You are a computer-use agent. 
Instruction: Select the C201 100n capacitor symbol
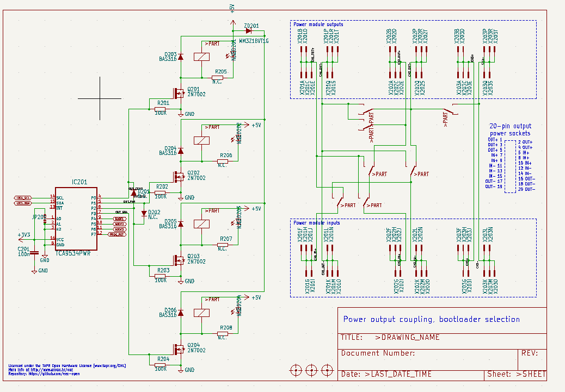pos(34,253)
